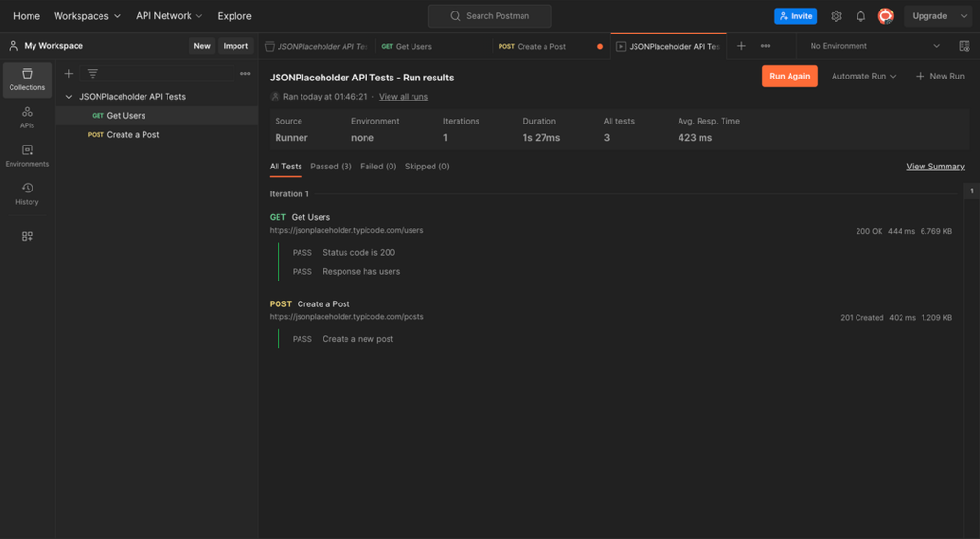Switch to the Passed (3) tab
Viewport: 980px width, 539px height.
click(x=330, y=167)
